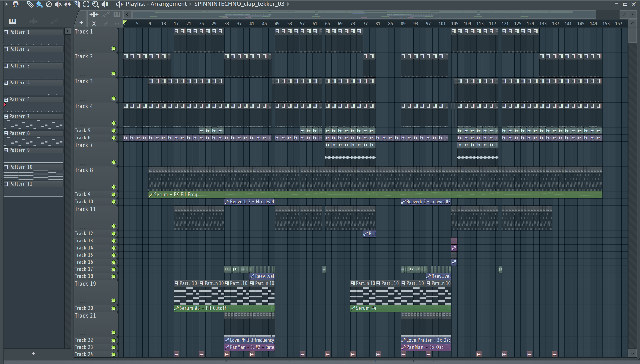Click the automation clip focus icon
640x364 pixels.
coord(106,14)
